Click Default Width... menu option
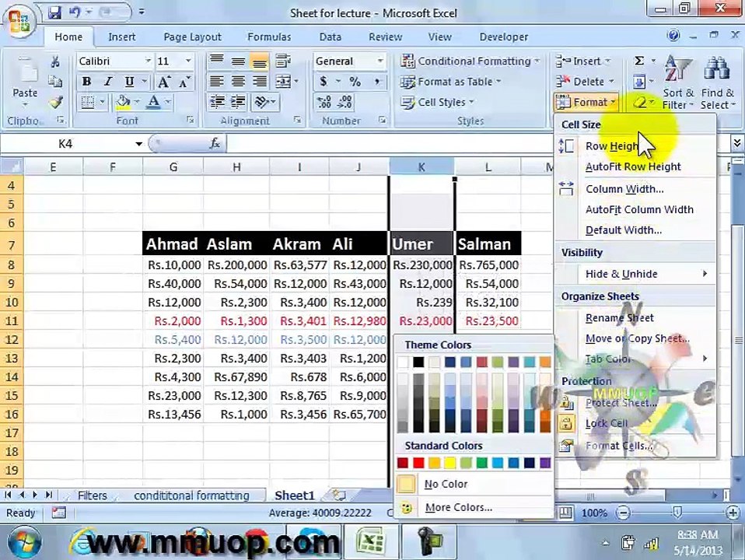745x560 pixels. point(624,230)
